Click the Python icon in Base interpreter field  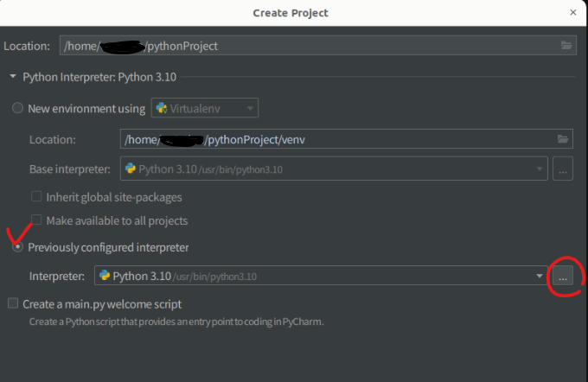pos(131,169)
